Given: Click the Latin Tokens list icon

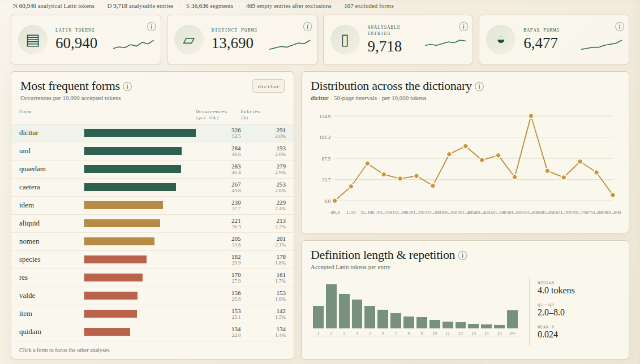Looking at the screenshot, I should 33,40.
